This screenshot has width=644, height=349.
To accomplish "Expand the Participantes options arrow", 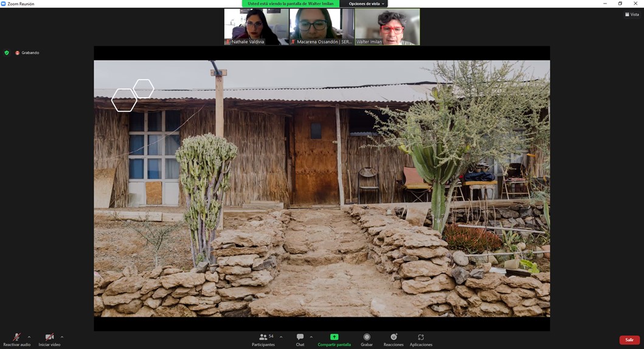I will [281, 337].
